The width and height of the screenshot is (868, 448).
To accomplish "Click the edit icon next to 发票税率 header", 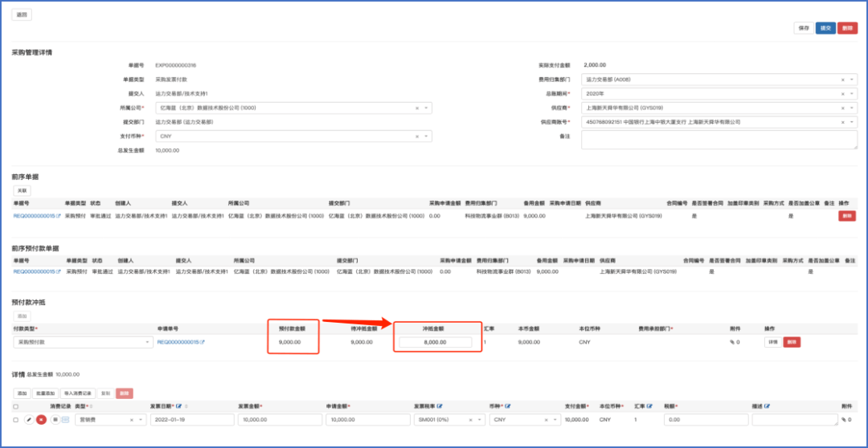I will pos(440,406).
